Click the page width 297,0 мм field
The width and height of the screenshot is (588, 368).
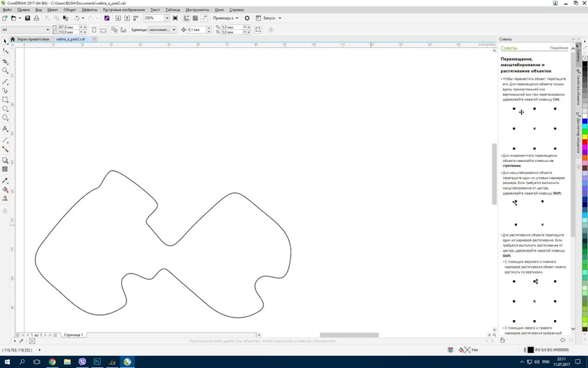68,28
